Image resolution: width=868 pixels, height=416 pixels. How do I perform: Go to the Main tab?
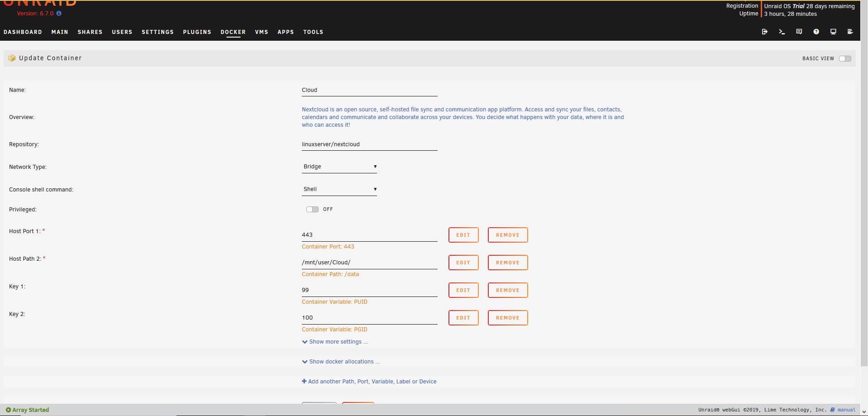tap(60, 32)
